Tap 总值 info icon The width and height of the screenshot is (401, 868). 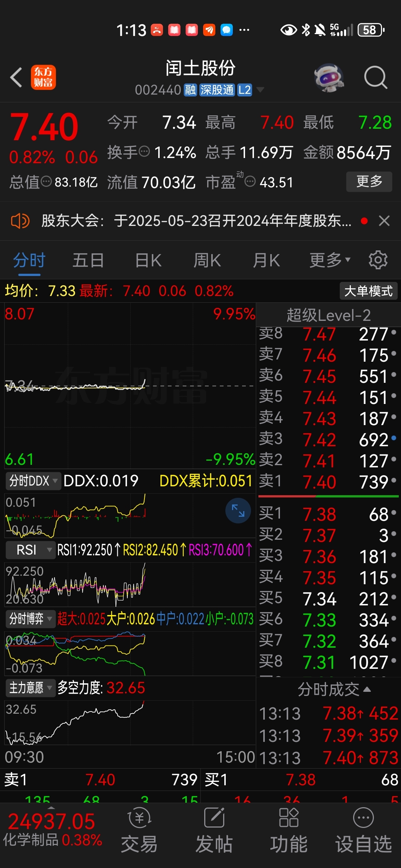pos(46,181)
